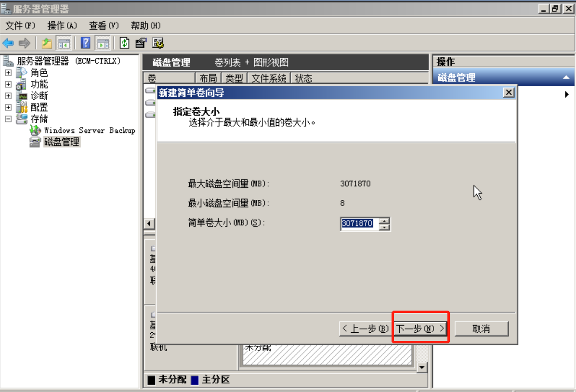Increase volume size with up spinner
The width and height of the screenshot is (576, 392).
[x=384, y=221]
